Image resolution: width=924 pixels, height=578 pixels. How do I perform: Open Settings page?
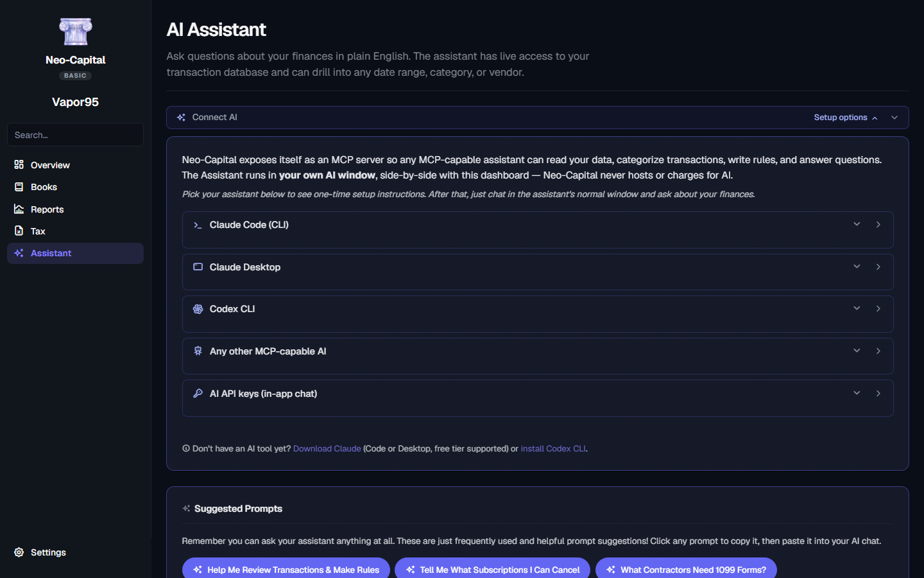pyautogui.click(x=75, y=552)
